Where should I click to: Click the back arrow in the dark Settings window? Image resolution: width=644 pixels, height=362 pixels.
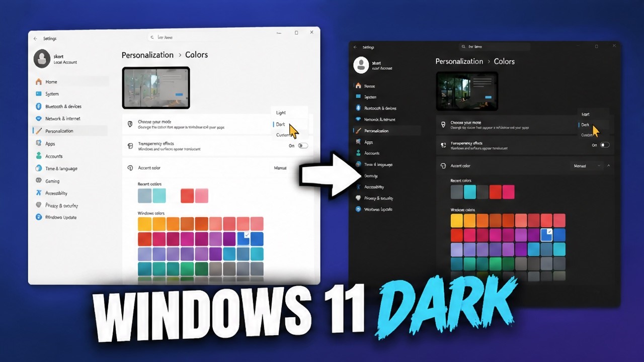click(355, 47)
